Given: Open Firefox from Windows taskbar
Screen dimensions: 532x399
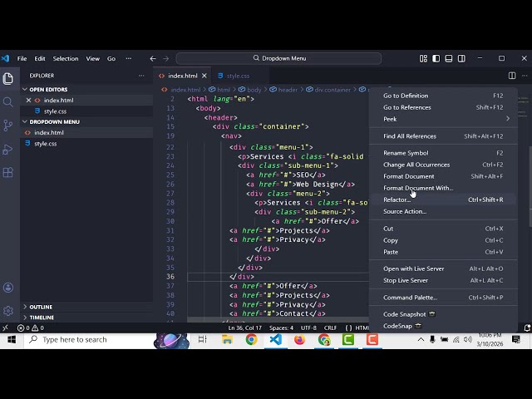Looking at the screenshot, I should [x=299, y=340].
